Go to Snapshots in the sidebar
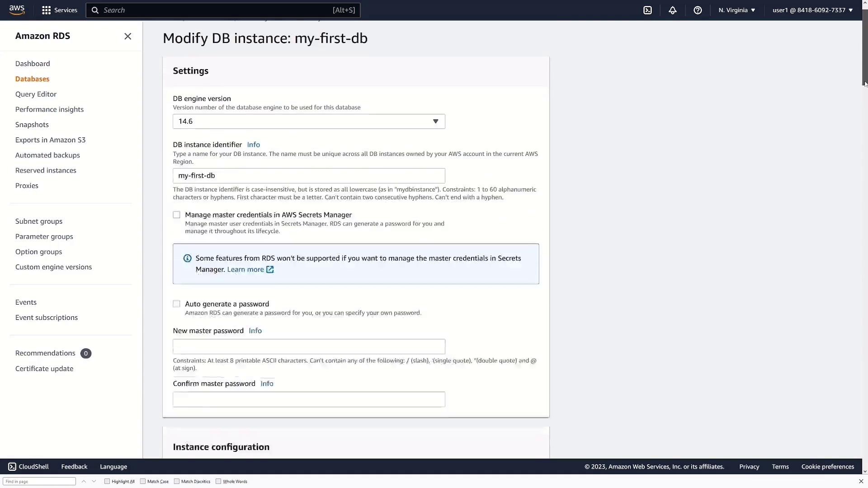 point(32,125)
